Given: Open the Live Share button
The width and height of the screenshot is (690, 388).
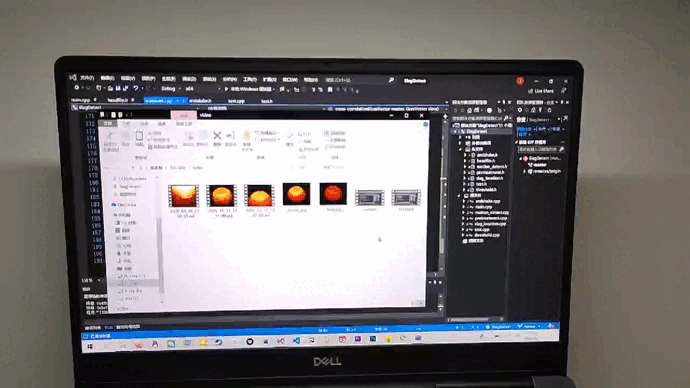Looking at the screenshot, I should coord(541,91).
